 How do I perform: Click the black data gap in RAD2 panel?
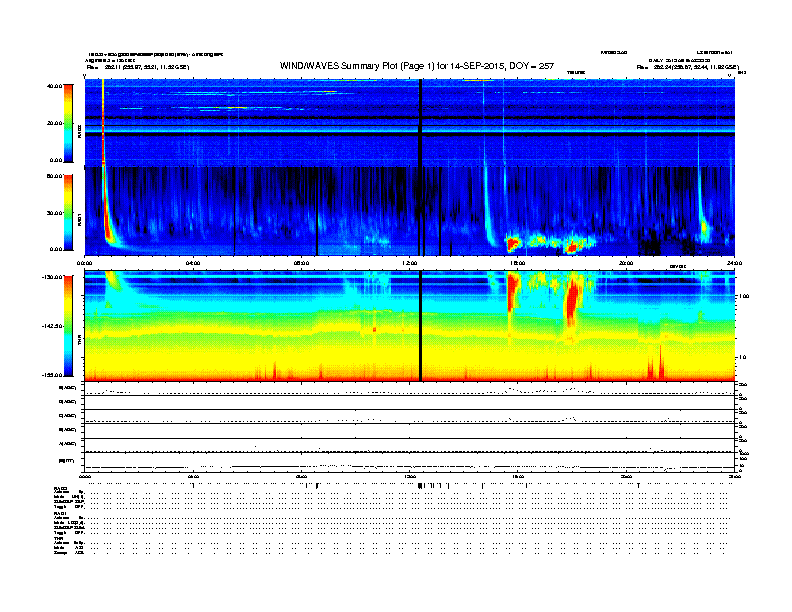[420, 120]
